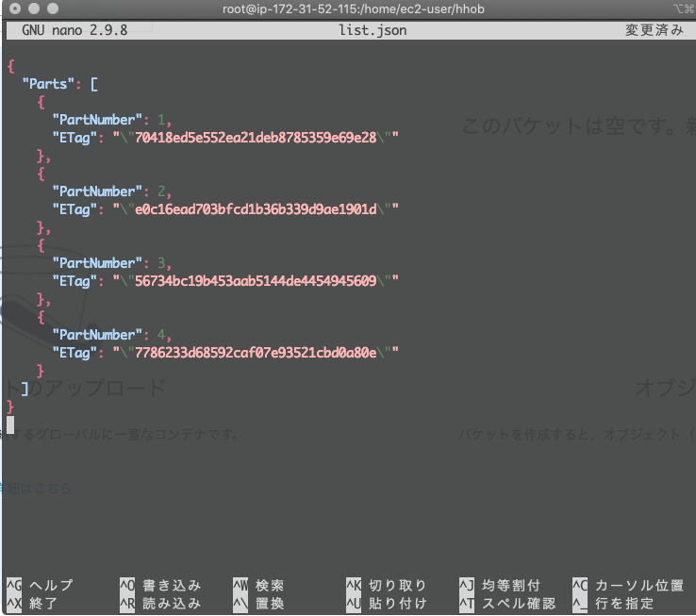Click the "Parts" key

[x=48, y=84]
